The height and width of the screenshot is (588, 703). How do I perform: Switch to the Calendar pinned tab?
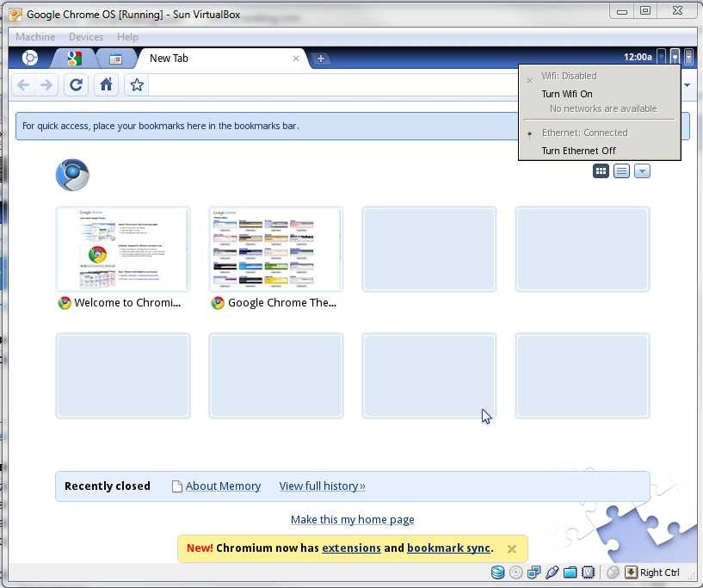115,59
